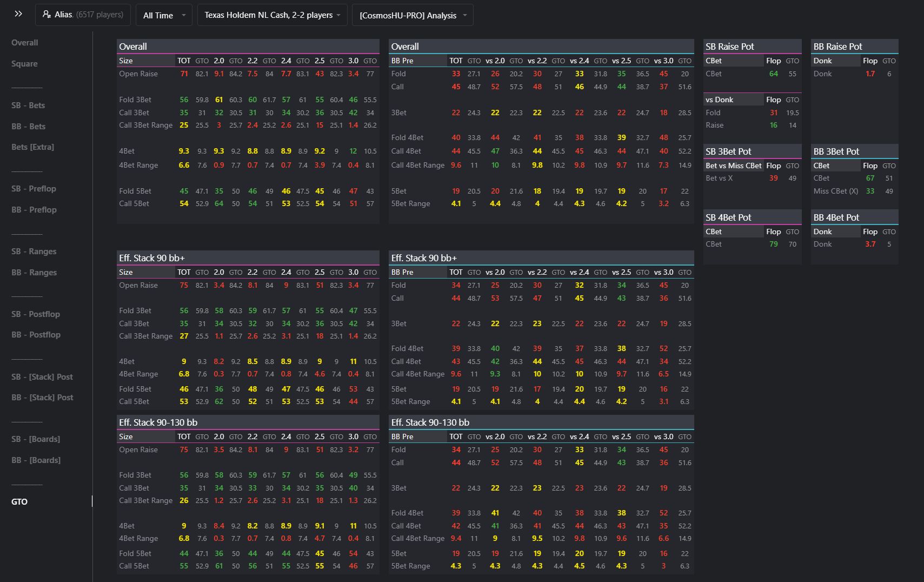Open the Alias player selector
Screen dimensions: 924x582
pyautogui.click(x=83, y=15)
